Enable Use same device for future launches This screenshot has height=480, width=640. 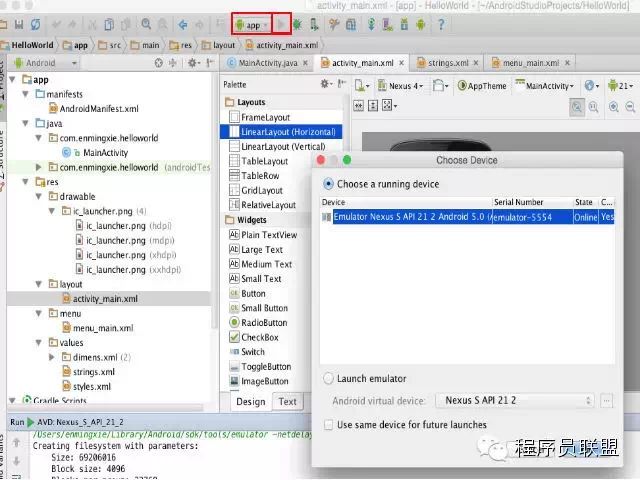[x=328, y=425]
